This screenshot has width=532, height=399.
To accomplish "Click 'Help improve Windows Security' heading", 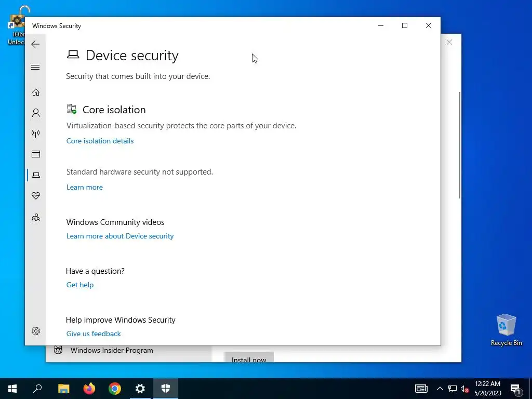I will point(121,320).
